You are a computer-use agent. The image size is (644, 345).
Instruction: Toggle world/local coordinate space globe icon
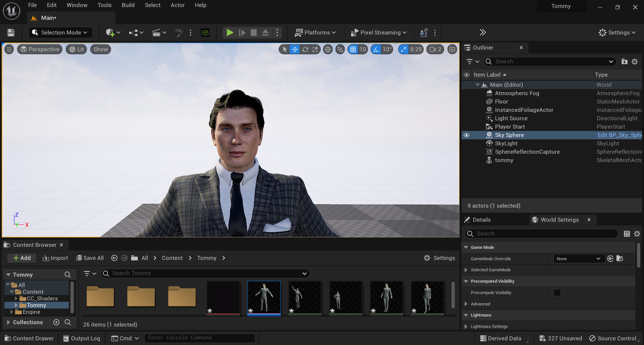tap(328, 50)
